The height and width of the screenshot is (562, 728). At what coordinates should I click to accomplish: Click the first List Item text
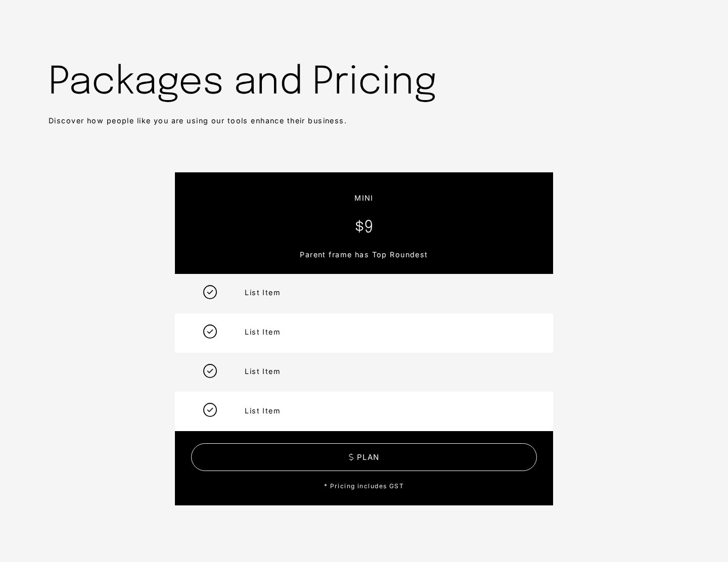[262, 293]
